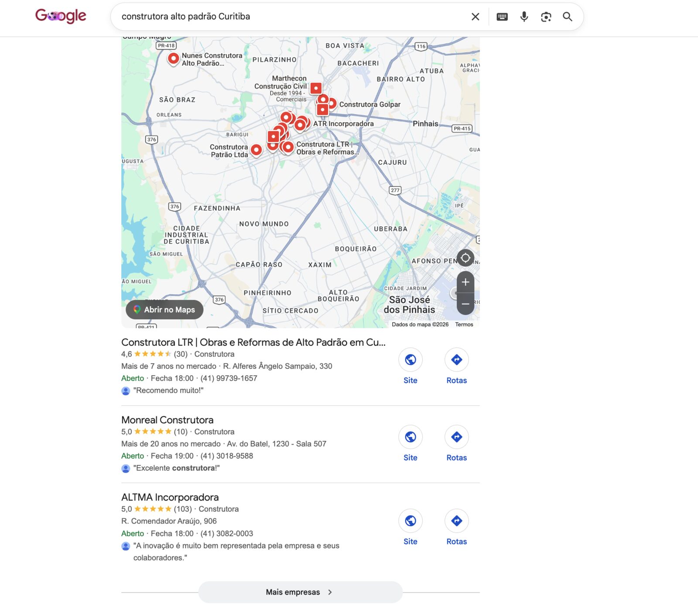Viewport: 698px width, 616px height.
Task: Click address R. Comendador Araújo, 906
Action: tap(169, 521)
